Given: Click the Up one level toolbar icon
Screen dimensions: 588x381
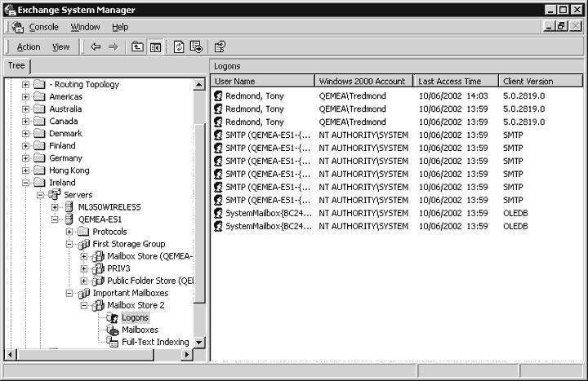Looking at the screenshot, I should pyautogui.click(x=137, y=47).
